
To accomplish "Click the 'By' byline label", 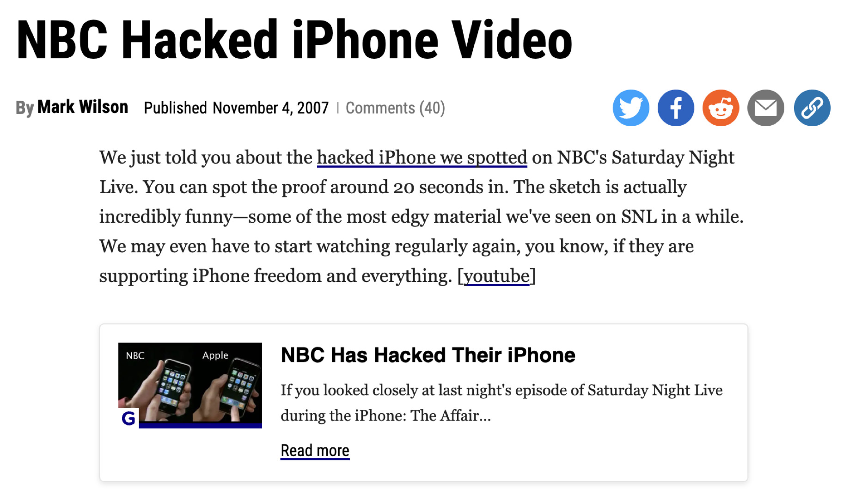I will click(24, 108).
